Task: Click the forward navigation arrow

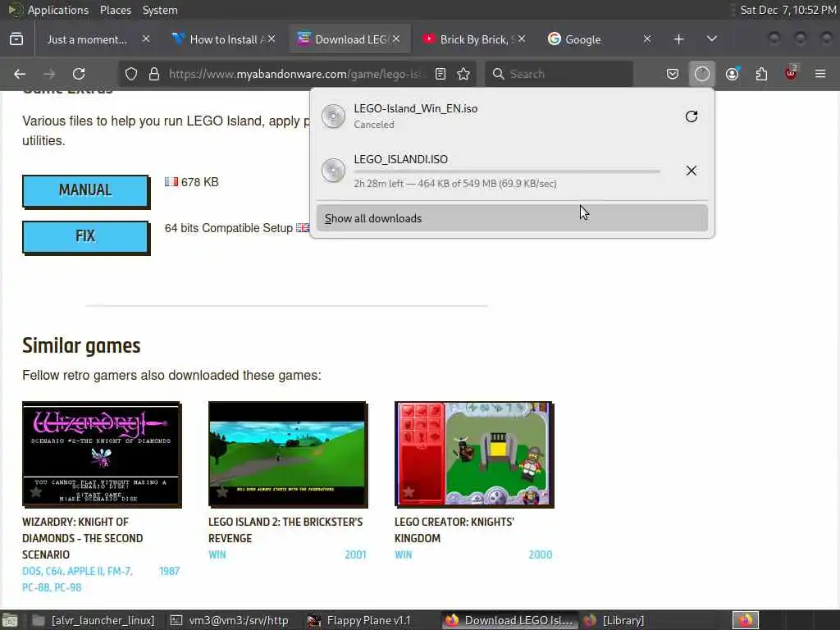Action: (x=49, y=74)
